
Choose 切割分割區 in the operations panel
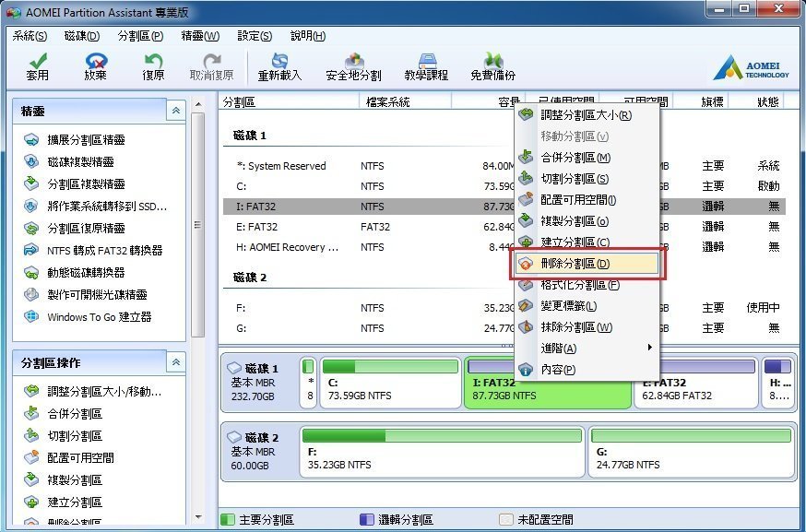(64, 436)
